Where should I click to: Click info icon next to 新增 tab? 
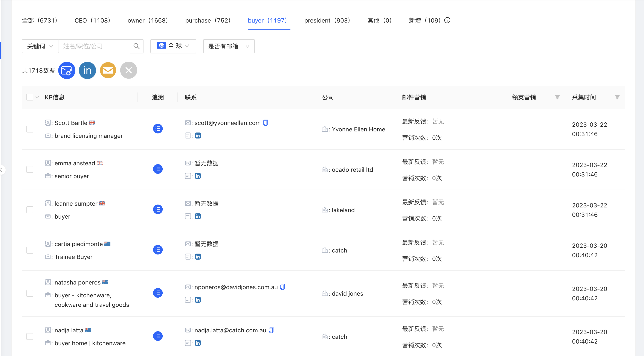(x=447, y=20)
